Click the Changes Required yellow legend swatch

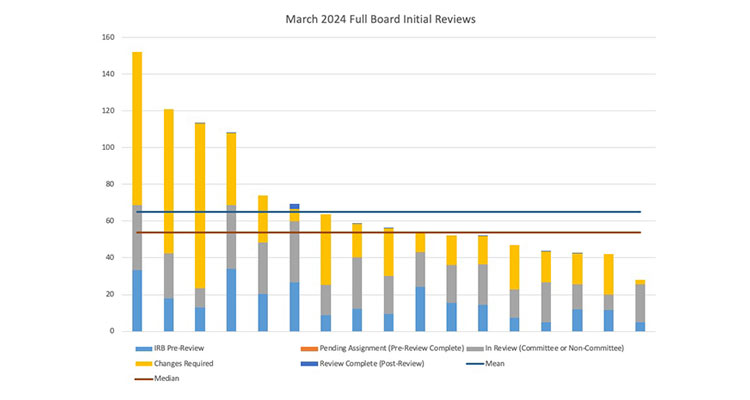pos(141,363)
